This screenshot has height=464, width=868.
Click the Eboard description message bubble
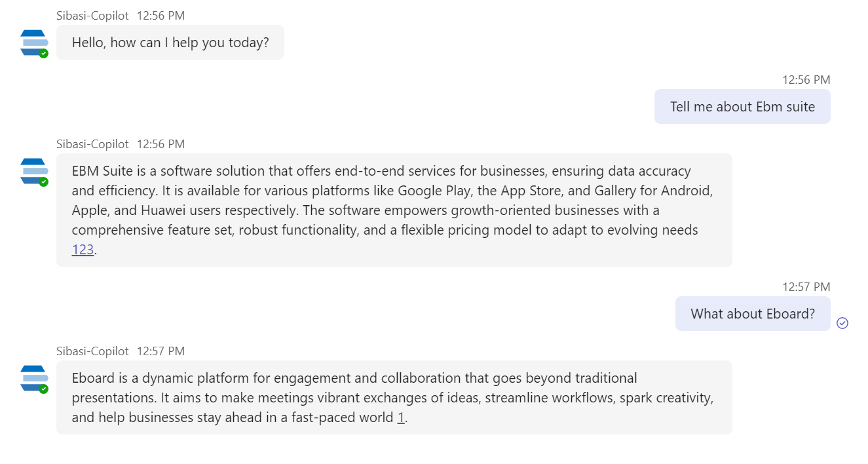point(393,397)
